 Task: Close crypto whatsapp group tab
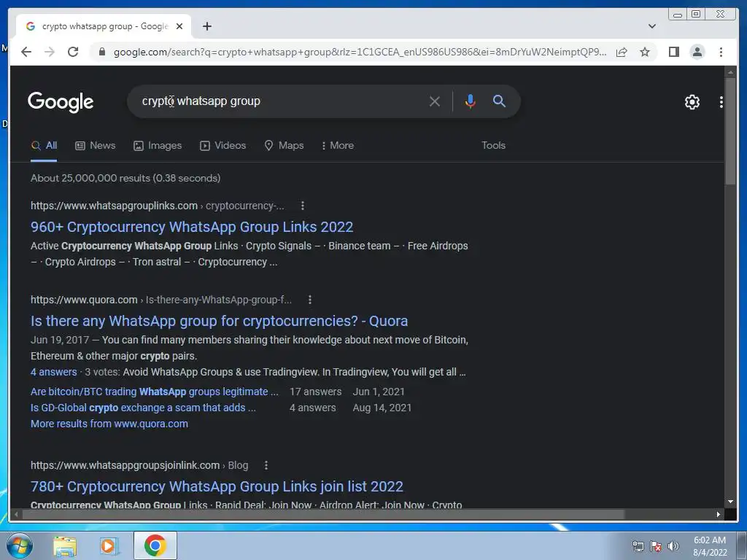pyautogui.click(x=179, y=26)
